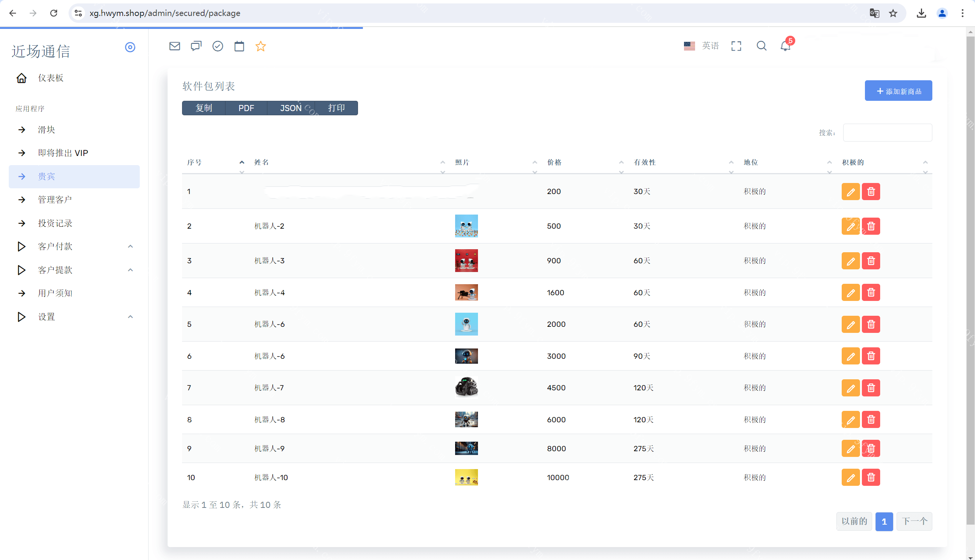The image size is (975, 560).
Task: Click into the 搜索 input field
Action: [x=887, y=133]
